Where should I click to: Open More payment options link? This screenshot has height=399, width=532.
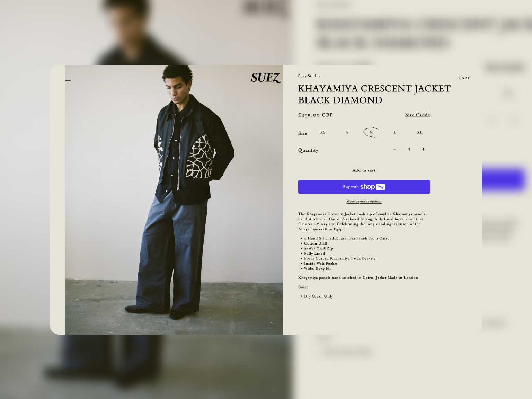pyautogui.click(x=364, y=202)
